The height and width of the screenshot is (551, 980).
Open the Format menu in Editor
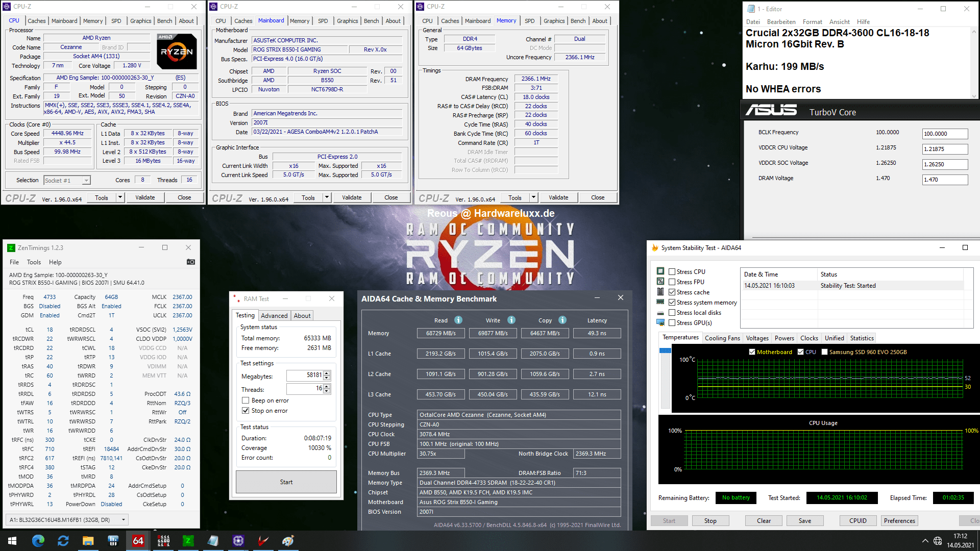click(x=812, y=22)
